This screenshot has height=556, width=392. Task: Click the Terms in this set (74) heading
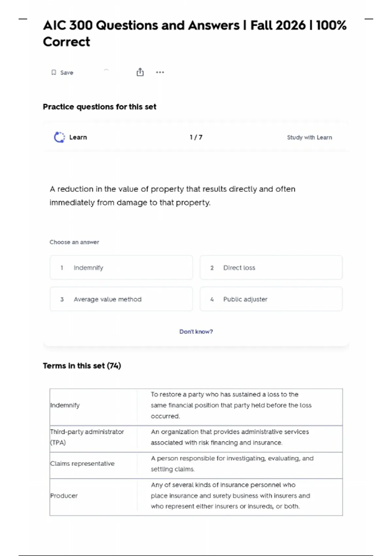tap(82, 366)
